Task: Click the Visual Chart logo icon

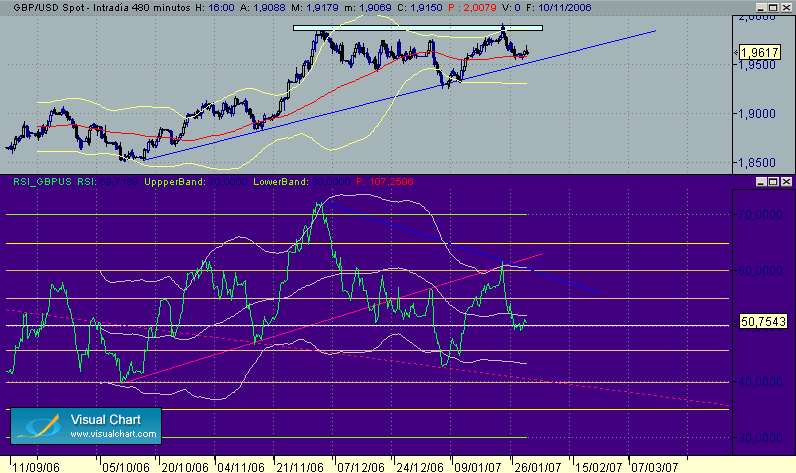Action: coord(39,426)
